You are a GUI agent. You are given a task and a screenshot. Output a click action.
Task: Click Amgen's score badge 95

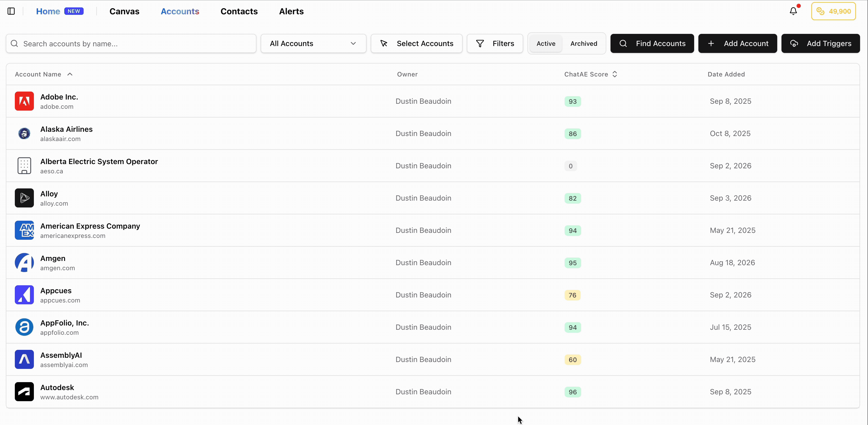click(x=572, y=263)
